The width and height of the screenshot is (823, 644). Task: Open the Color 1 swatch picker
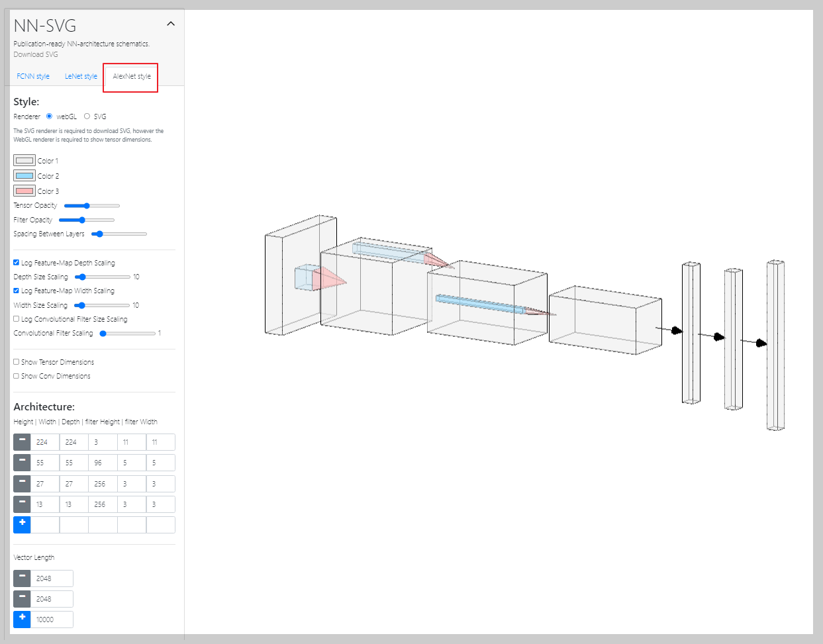coord(24,160)
